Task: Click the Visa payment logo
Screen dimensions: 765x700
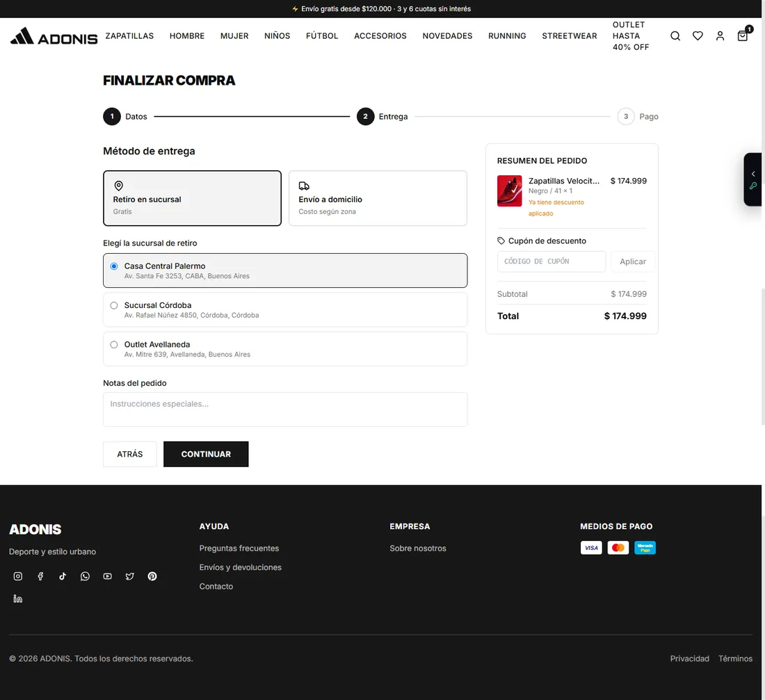Action: click(x=591, y=548)
